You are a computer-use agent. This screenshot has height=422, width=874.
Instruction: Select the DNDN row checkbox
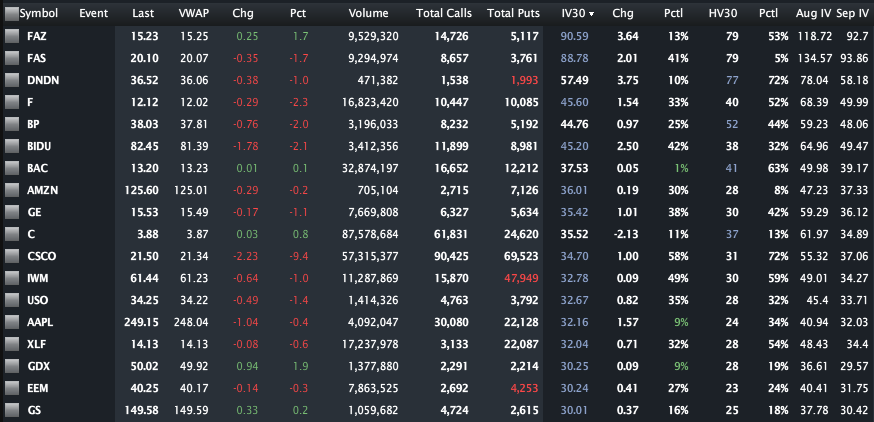[x=11, y=80]
